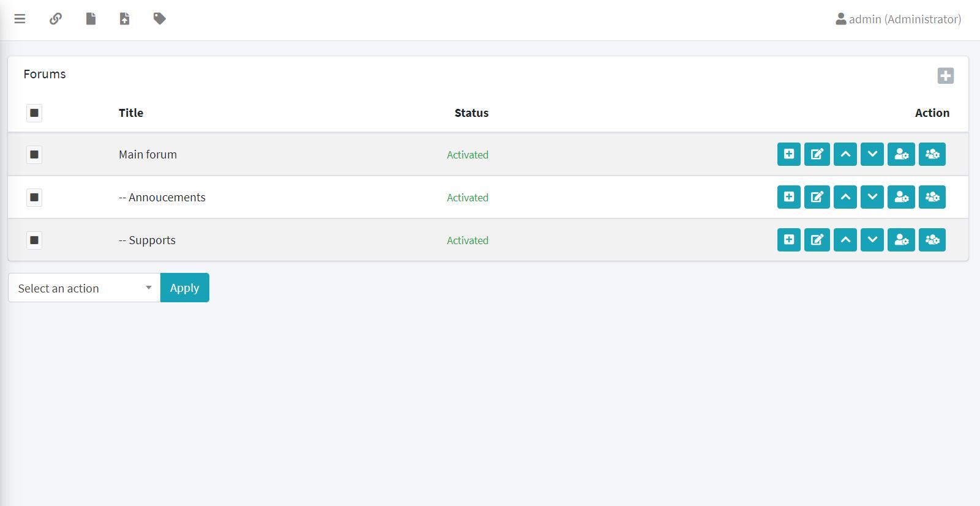Open the hamburger sidebar menu
The height and width of the screenshot is (506, 980).
(20, 19)
